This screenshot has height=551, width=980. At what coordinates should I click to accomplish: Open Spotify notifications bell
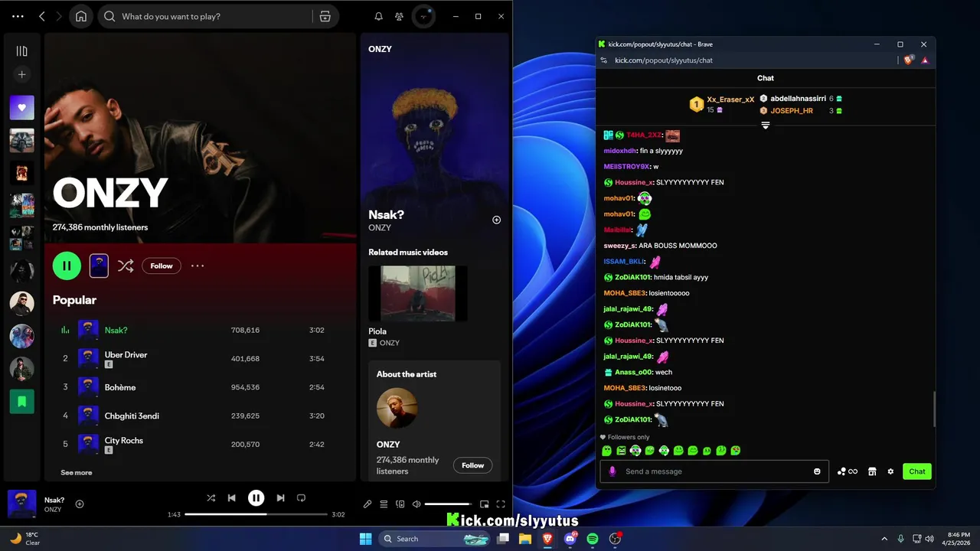coord(378,16)
